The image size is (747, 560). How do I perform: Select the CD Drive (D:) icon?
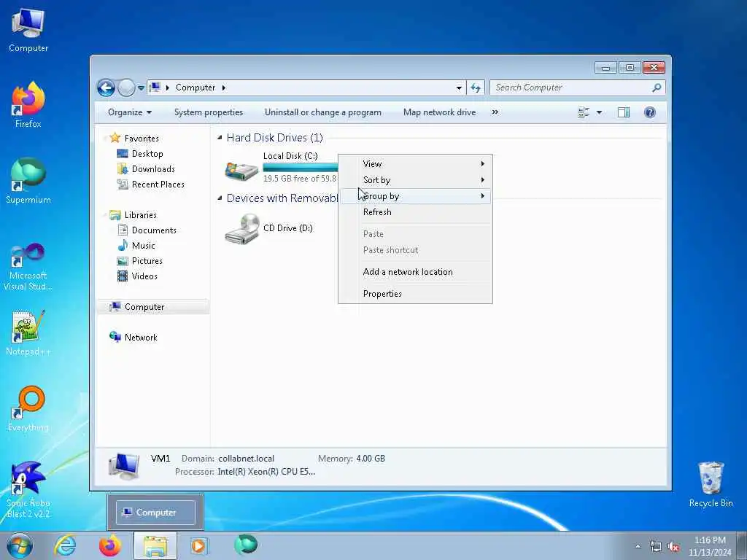242,228
